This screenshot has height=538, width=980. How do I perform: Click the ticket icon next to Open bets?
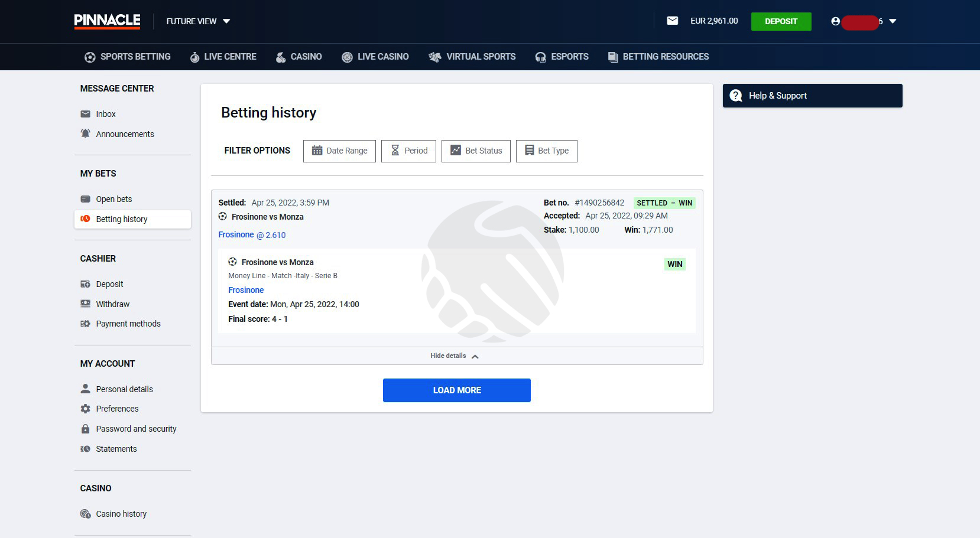(x=86, y=199)
